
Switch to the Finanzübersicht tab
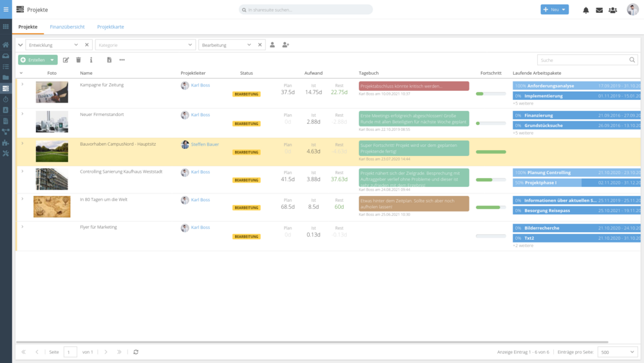point(68,26)
